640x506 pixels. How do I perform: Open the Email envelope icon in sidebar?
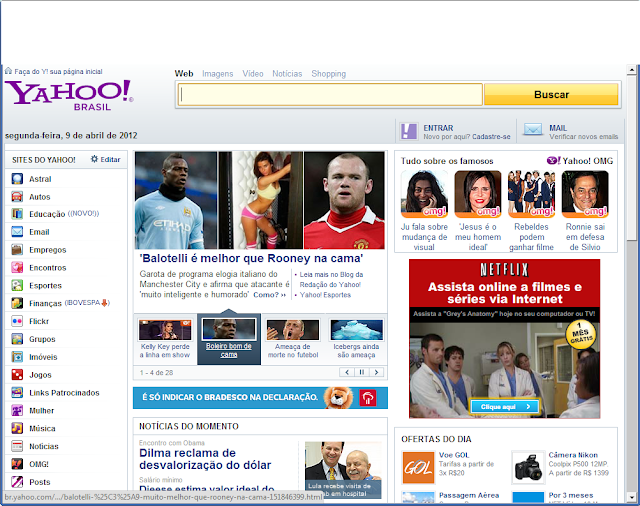(x=17, y=232)
